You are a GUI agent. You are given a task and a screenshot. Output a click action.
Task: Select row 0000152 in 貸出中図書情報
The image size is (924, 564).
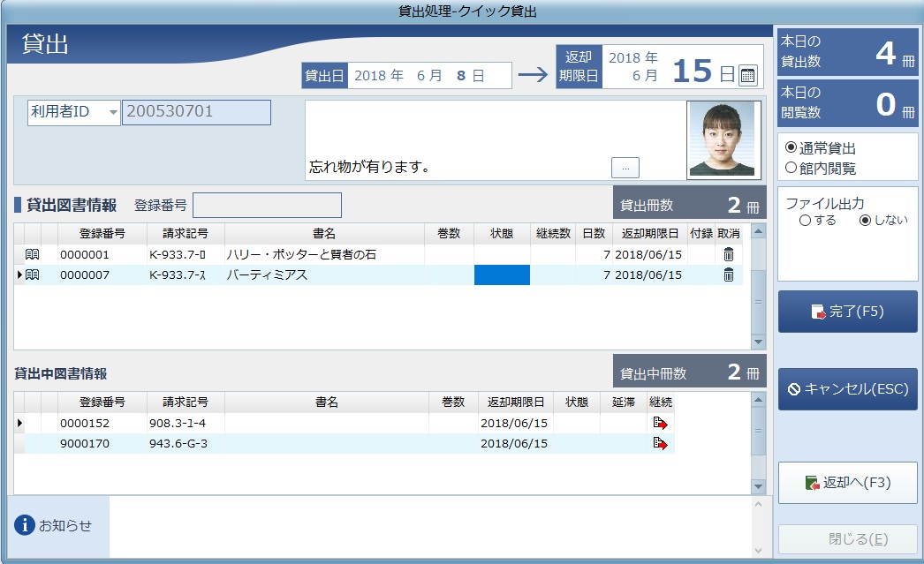[x=345, y=423]
